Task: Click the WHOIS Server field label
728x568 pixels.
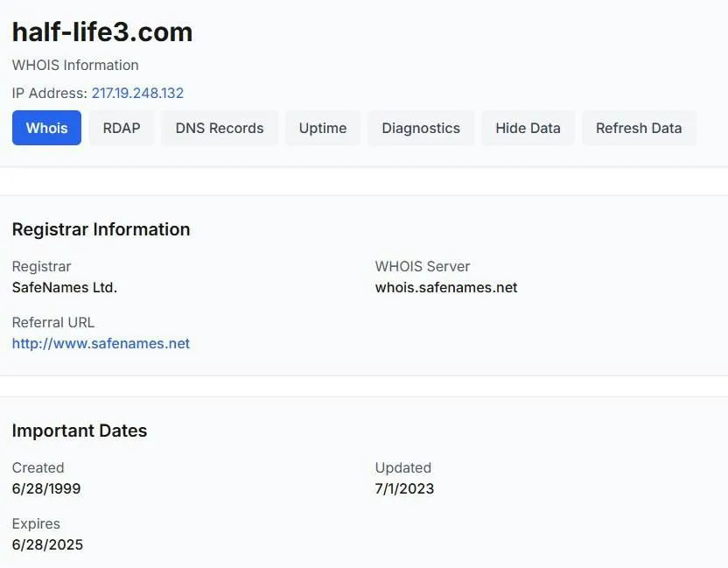Action: click(x=423, y=266)
